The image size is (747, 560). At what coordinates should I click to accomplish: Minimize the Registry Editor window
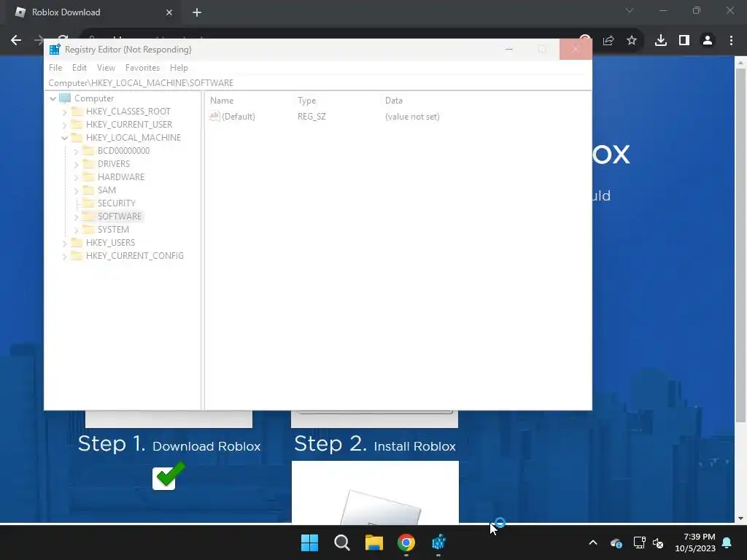(508, 49)
